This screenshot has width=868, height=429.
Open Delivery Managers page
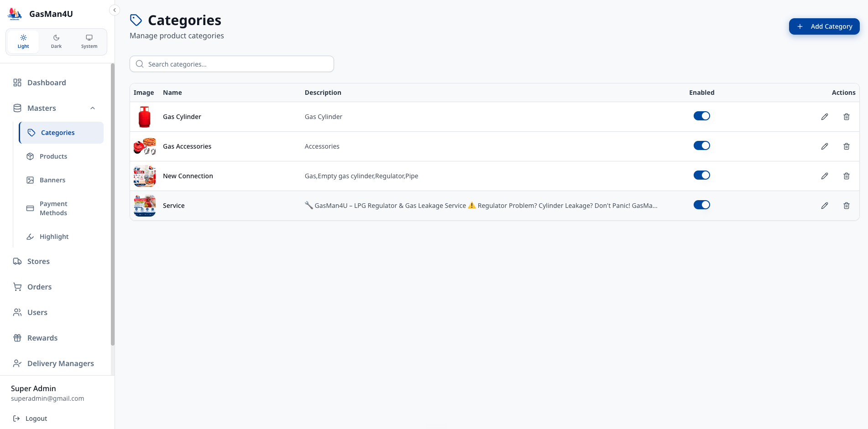(x=55, y=363)
